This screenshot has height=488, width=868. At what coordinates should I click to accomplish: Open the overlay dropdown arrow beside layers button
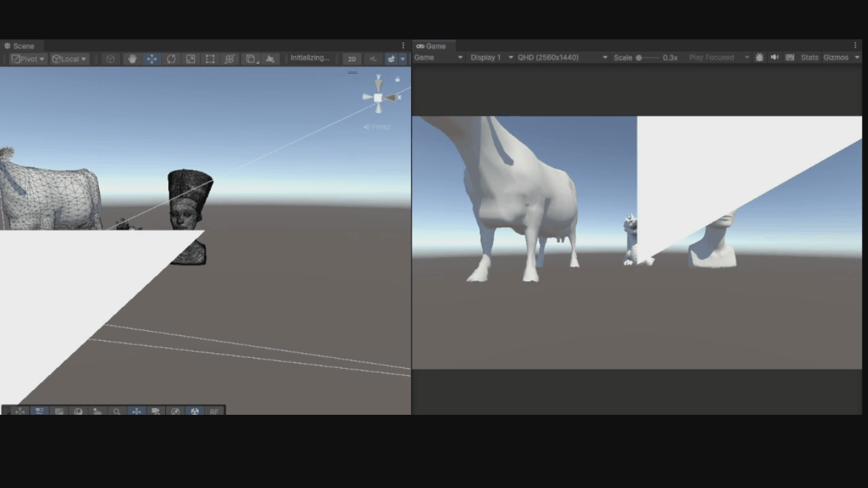pyautogui.click(x=403, y=59)
